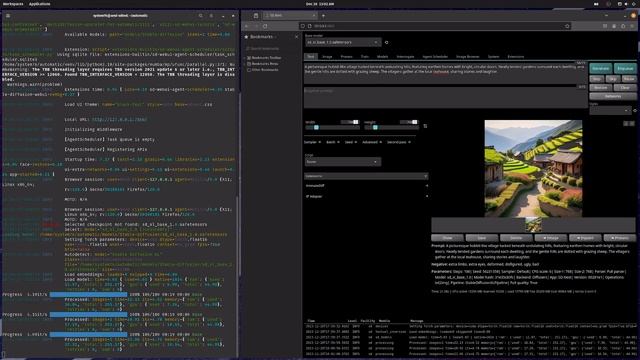Expand the AnimateDiff section
Image resolution: width=640 pixels, height=360 pixels.
[366, 186]
